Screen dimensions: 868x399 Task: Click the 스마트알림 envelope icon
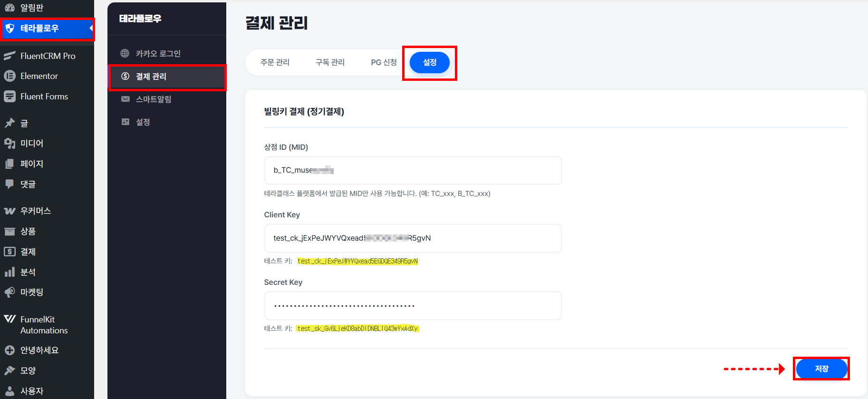click(125, 99)
